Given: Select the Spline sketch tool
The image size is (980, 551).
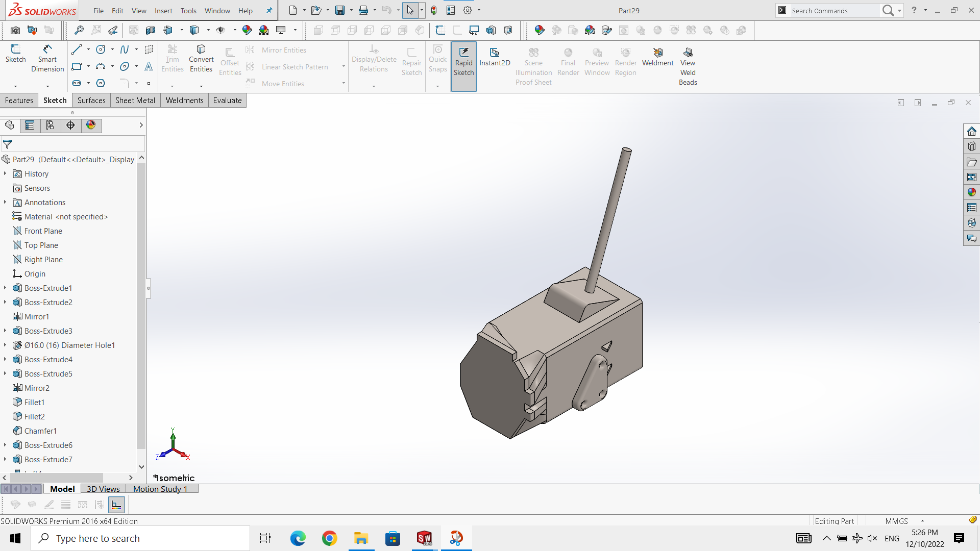Looking at the screenshot, I should click(125, 49).
